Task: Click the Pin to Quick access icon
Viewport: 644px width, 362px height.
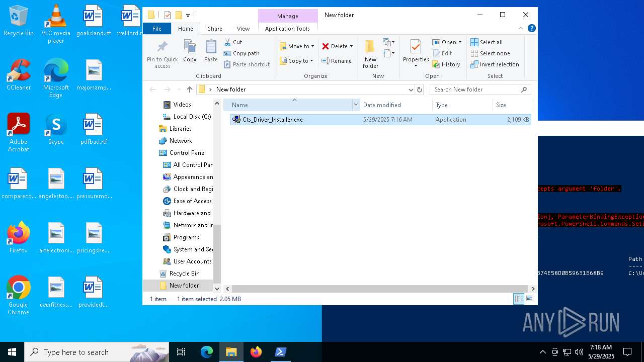Action: [162, 54]
